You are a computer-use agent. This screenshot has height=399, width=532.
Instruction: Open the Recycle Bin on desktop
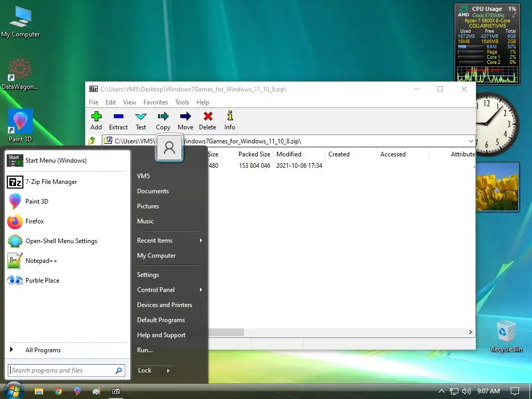click(x=506, y=336)
